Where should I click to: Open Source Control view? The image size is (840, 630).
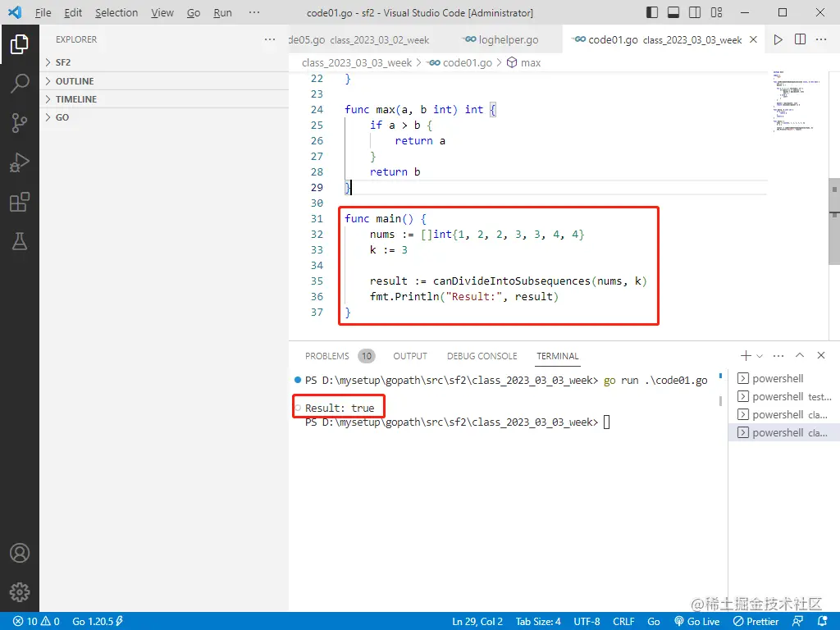point(20,123)
